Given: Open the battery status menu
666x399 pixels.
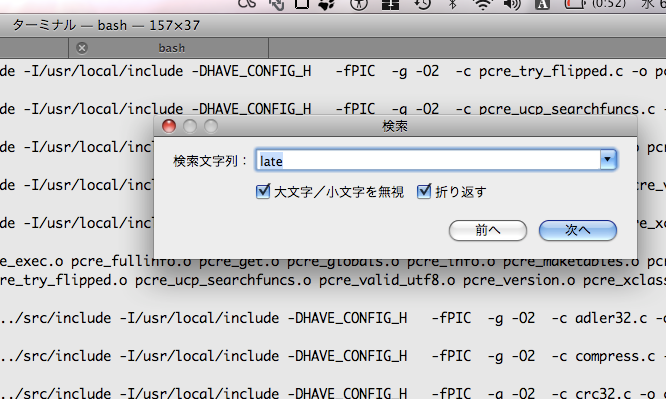Looking at the screenshot, I should 575,4.
